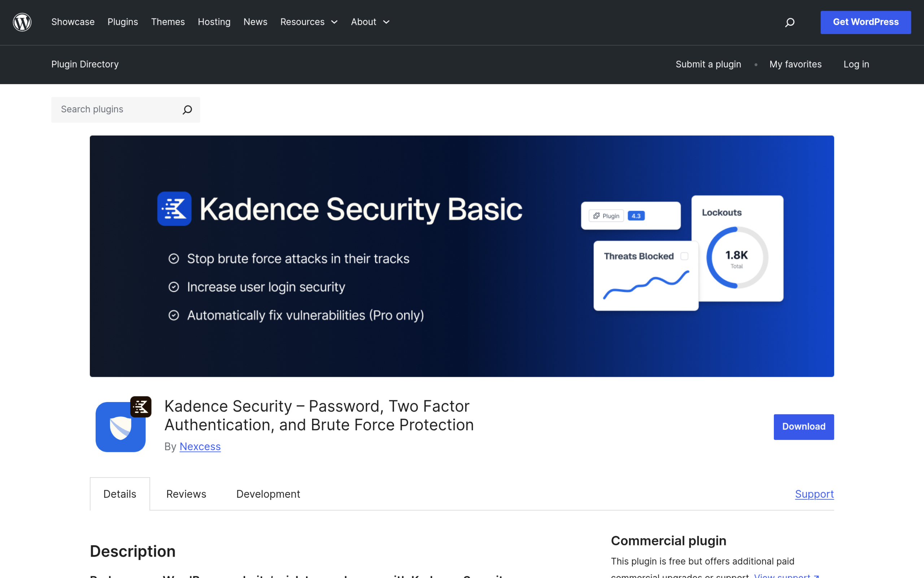
Task: Click the Kadence logo in the banner
Action: [174, 209]
